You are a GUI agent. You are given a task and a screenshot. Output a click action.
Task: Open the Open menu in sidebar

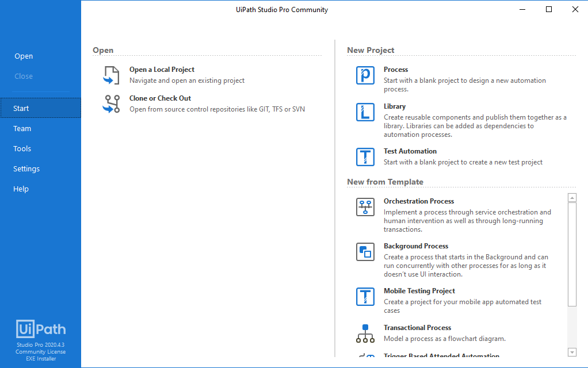click(x=24, y=56)
